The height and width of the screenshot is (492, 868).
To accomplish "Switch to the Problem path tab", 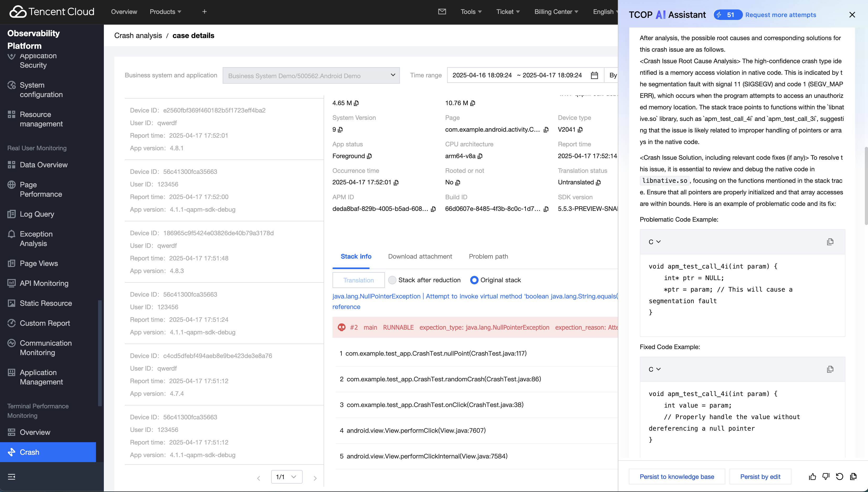I will tap(488, 256).
